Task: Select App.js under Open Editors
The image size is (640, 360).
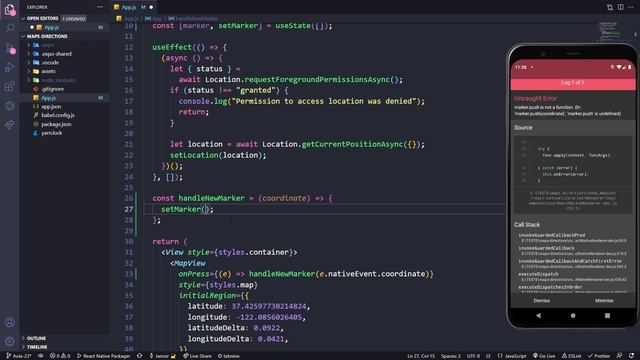Action: [51, 27]
